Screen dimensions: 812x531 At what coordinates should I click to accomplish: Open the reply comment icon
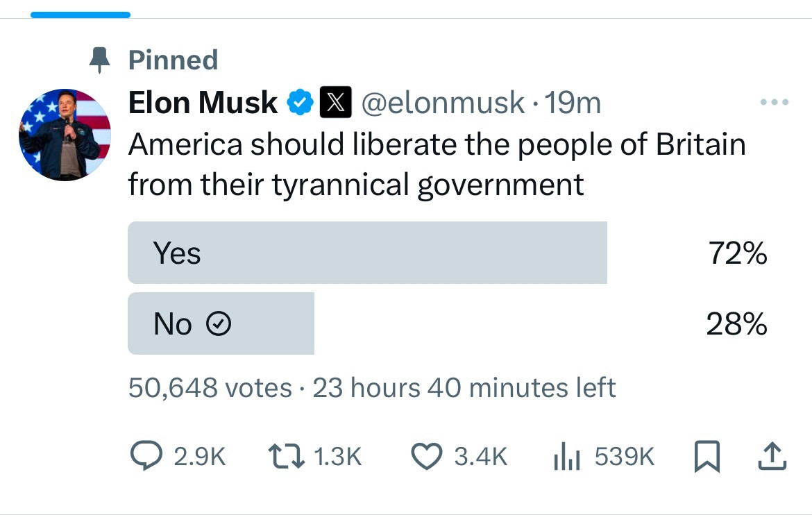(x=146, y=456)
